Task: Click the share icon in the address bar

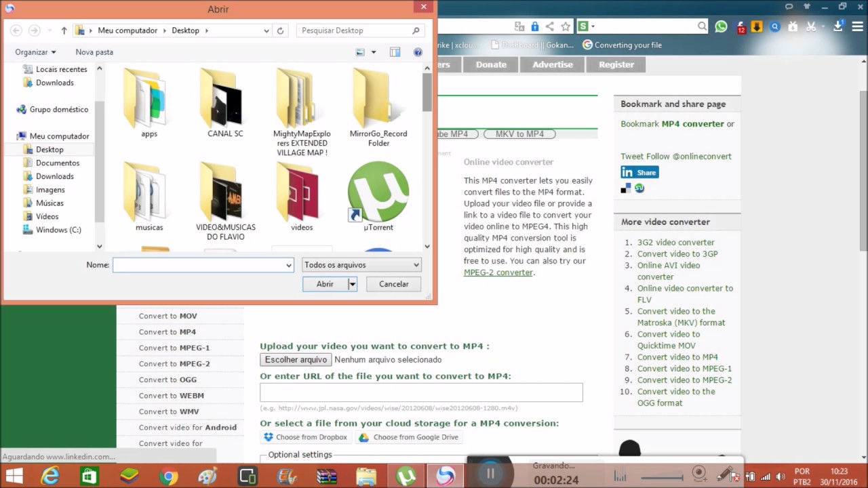Action: [x=550, y=26]
